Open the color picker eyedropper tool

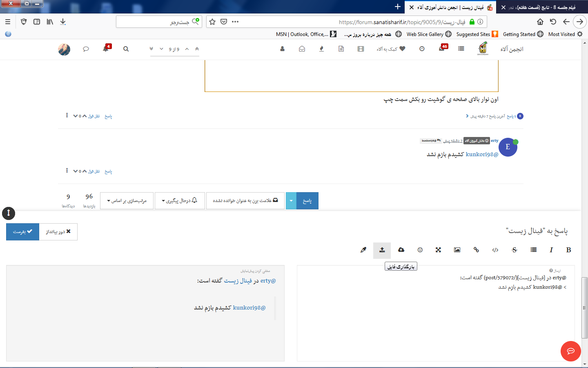pos(363,250)
